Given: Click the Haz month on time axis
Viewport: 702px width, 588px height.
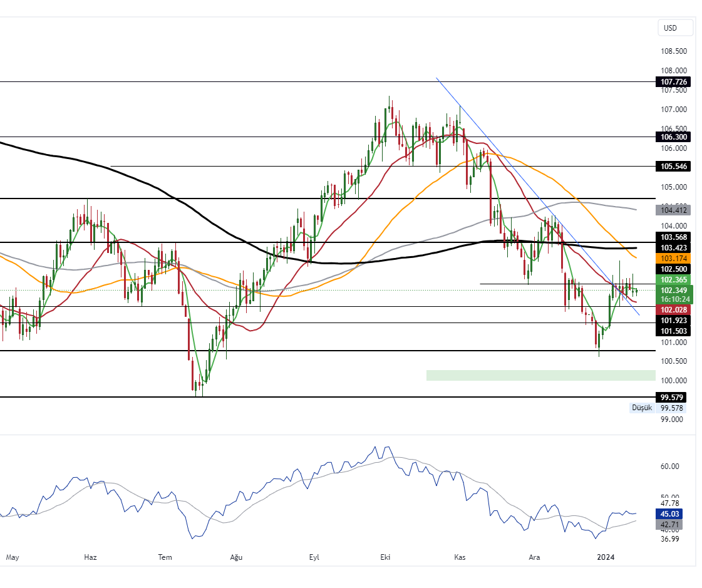Looking at the screenshot, I should [x=91, y=557].
